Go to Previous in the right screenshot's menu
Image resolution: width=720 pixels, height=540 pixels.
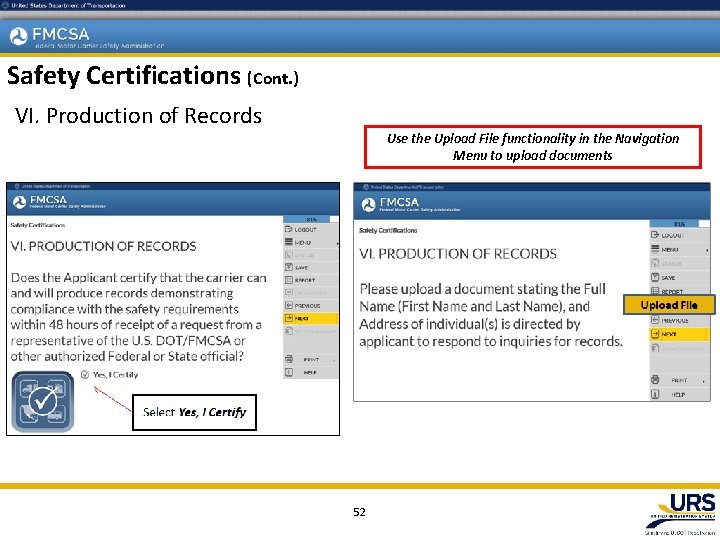(x=680, y=320)
